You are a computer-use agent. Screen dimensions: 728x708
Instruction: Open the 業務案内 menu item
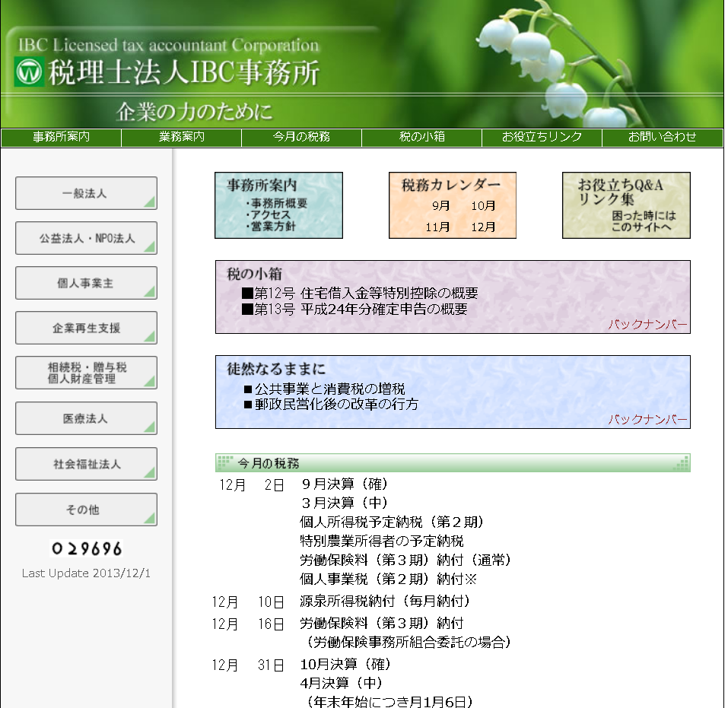coord(181,138)
